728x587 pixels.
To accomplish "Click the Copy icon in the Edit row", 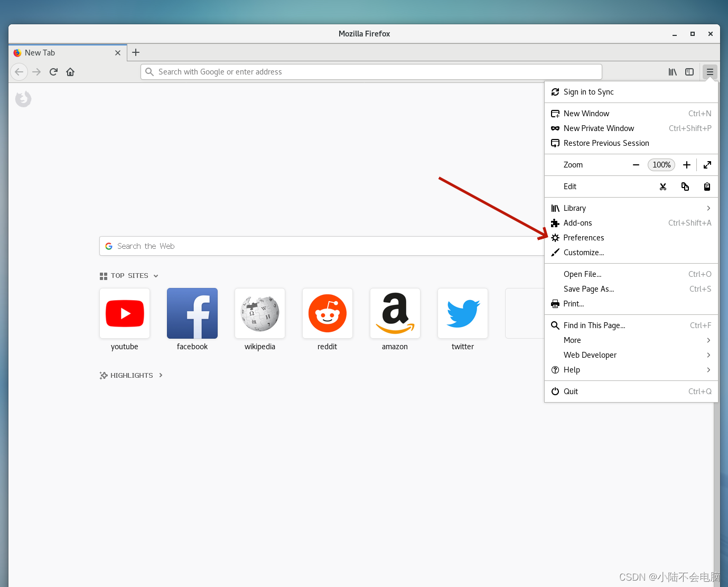I will (x=685, y=187).
